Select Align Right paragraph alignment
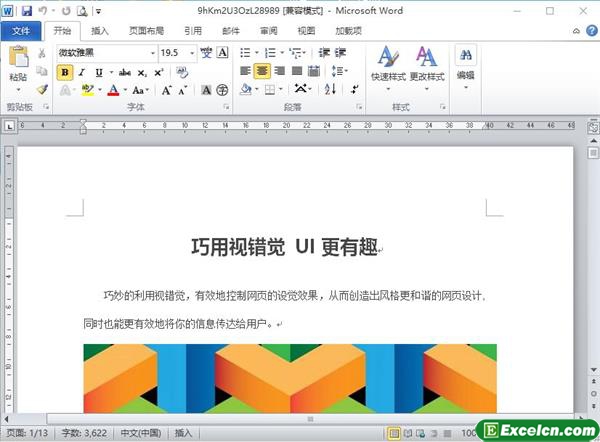This screenshot has width=600, height=442. coord(280,71)
